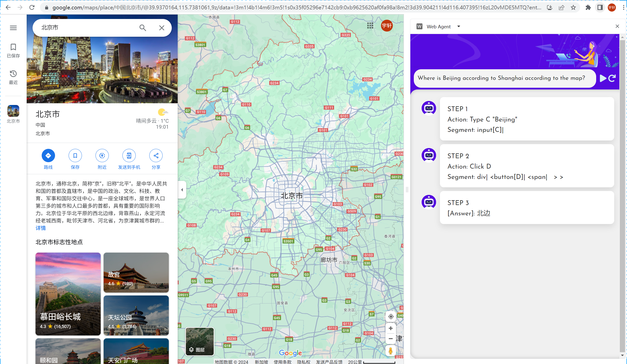This screenshot has width=627, height=364.
Task: Click the W logo in Web Agent header
Action: tap(419, 26)
